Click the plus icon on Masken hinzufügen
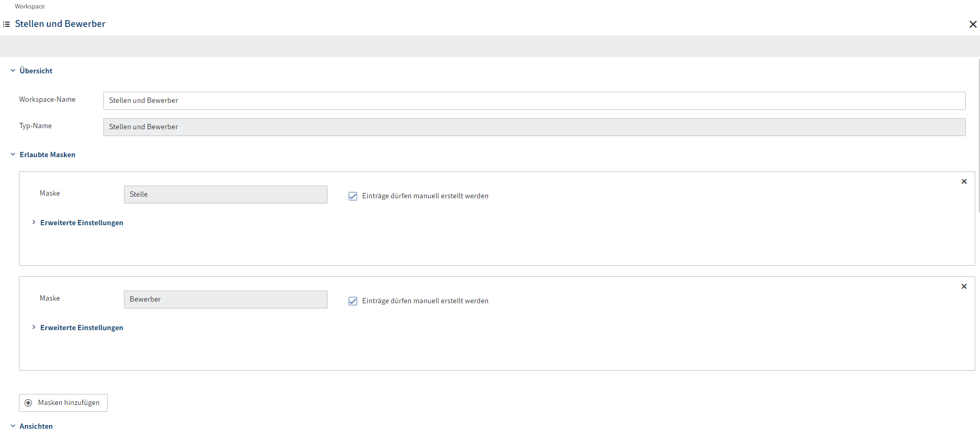The image size is (980, 434). [x=28, y=402]
